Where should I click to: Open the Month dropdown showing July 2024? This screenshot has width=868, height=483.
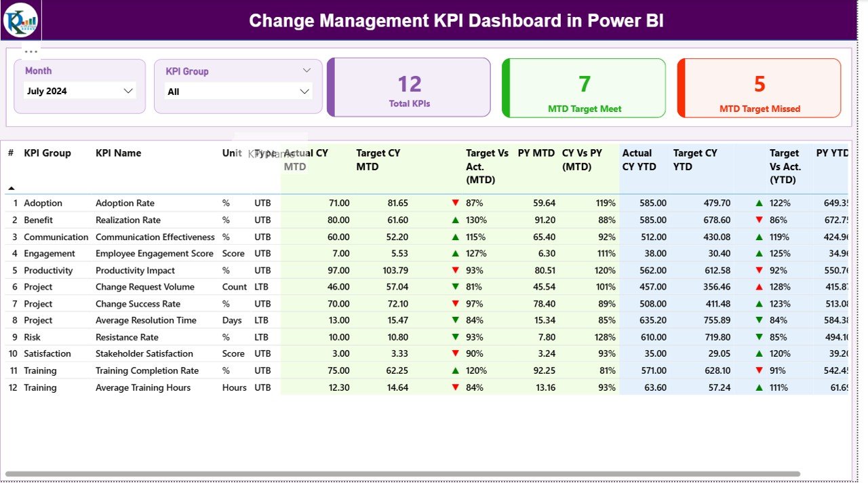(80, 91)
